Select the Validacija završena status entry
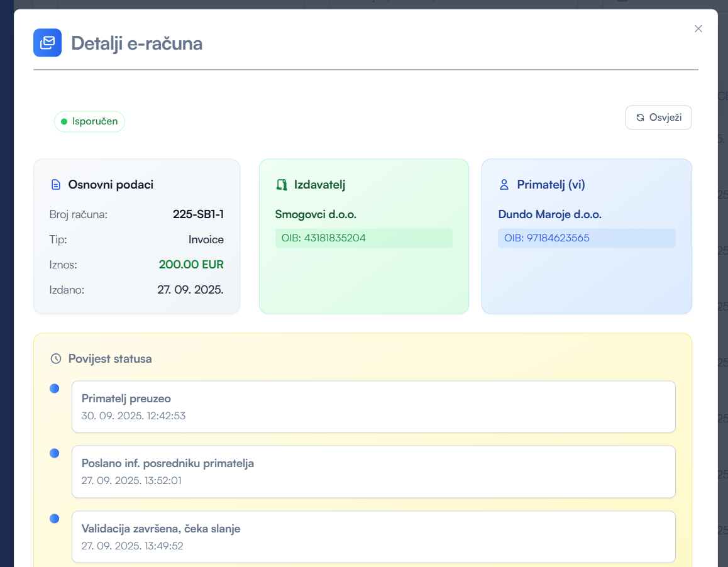 pos(373,537)
